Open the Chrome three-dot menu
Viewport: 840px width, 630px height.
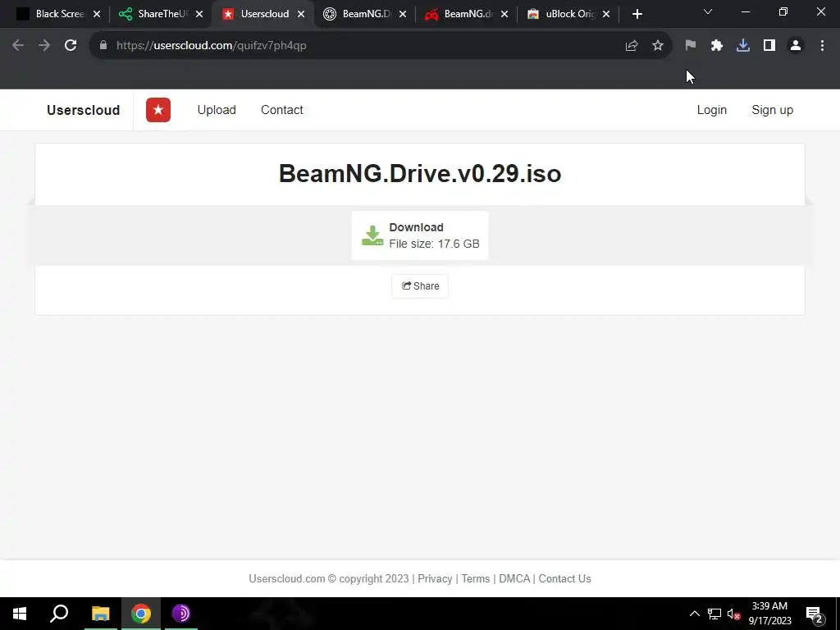(822, 46)
